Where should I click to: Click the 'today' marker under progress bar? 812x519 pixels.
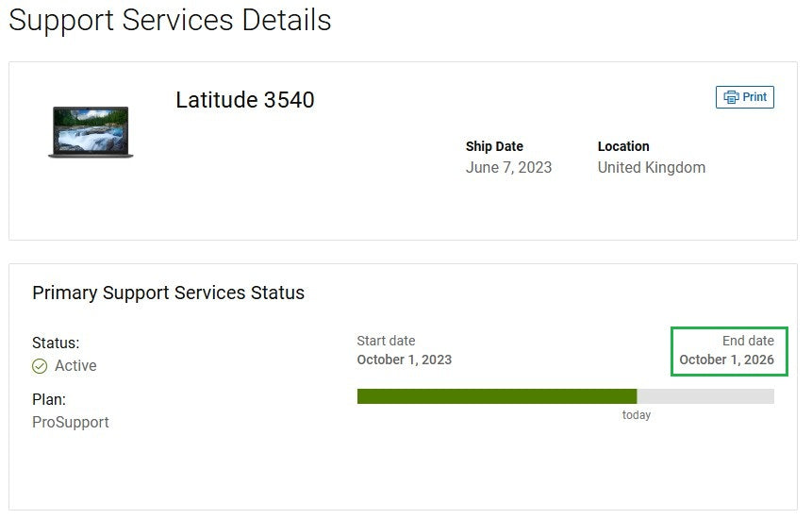tap(637, 415)
